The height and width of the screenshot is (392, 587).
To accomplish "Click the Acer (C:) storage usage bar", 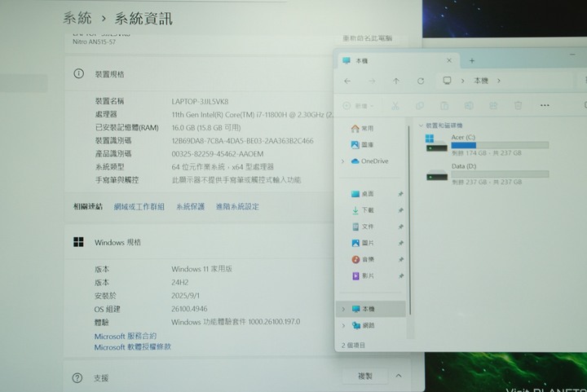I will [x=500, y=145].
